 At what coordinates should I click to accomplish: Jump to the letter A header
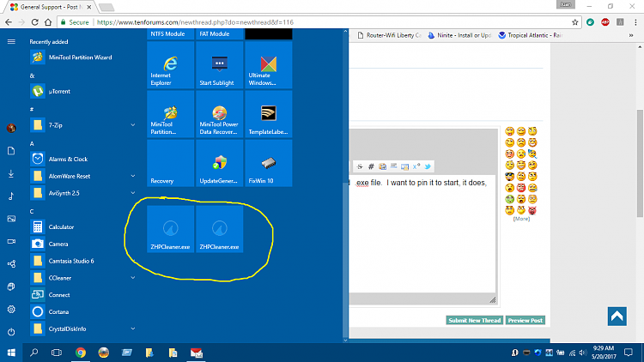point(32,143)
